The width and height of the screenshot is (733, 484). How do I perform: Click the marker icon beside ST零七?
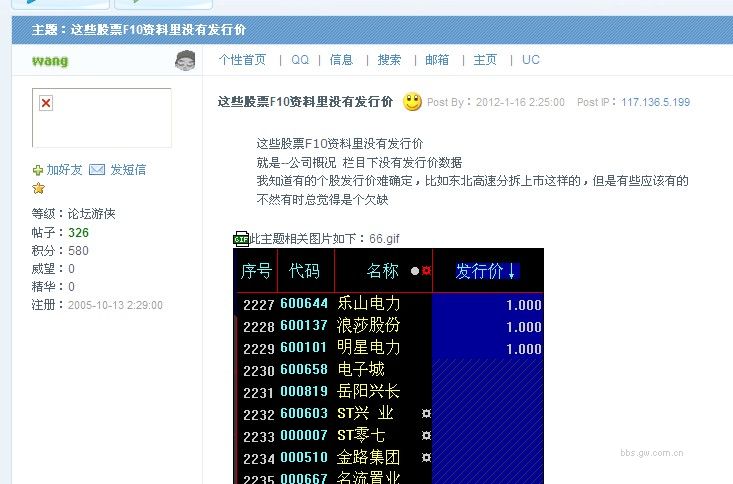426,435
